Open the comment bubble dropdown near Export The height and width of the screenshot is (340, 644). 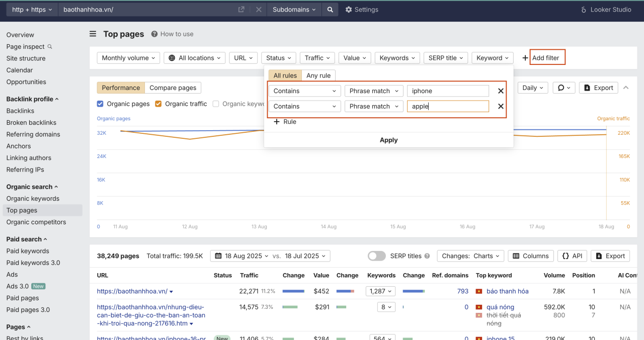564,88
